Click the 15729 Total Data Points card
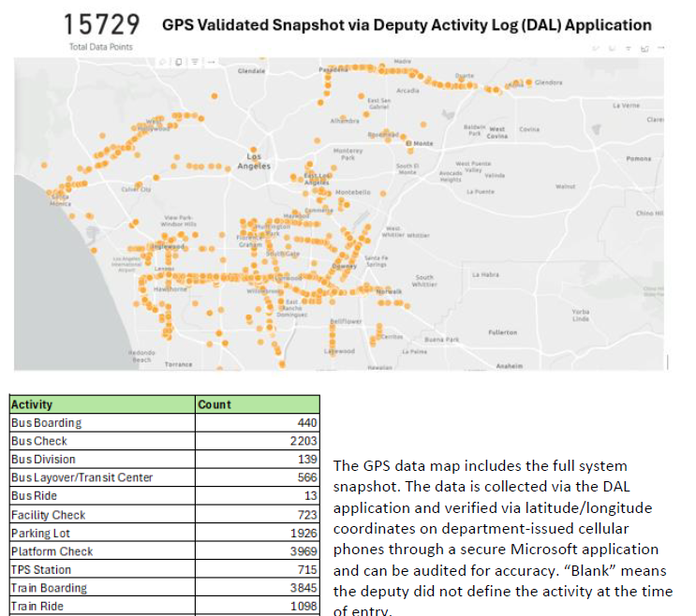This screenshot has width=696, height=616. tap(100, 28)
